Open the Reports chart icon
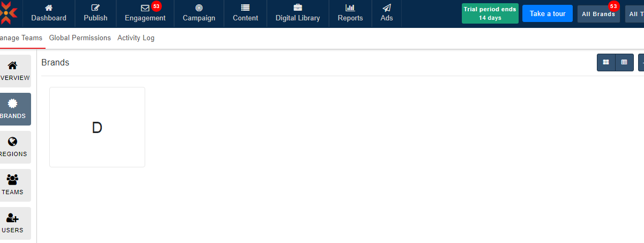The width and height of the screenshot is (644, 243). coord(350,8)
